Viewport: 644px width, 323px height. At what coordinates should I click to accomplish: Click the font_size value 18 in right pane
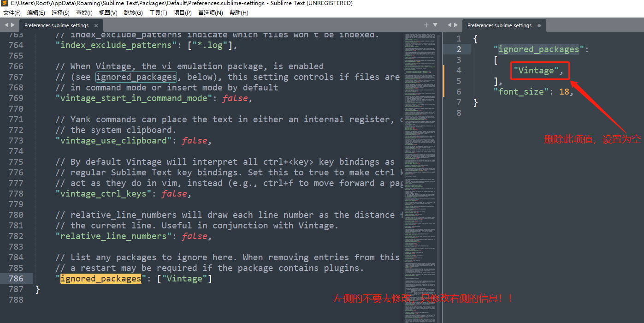coord(564,91)
